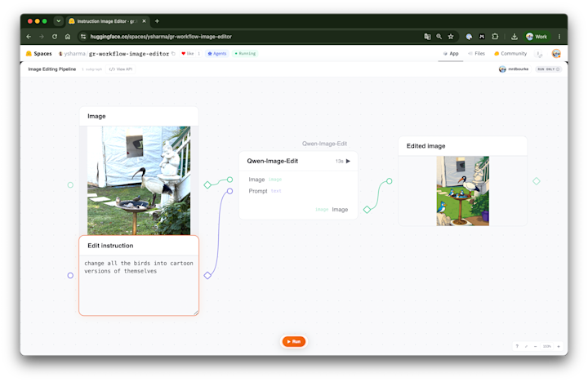
Task: Open the Spaces home link
Action: tap(38, 54)
